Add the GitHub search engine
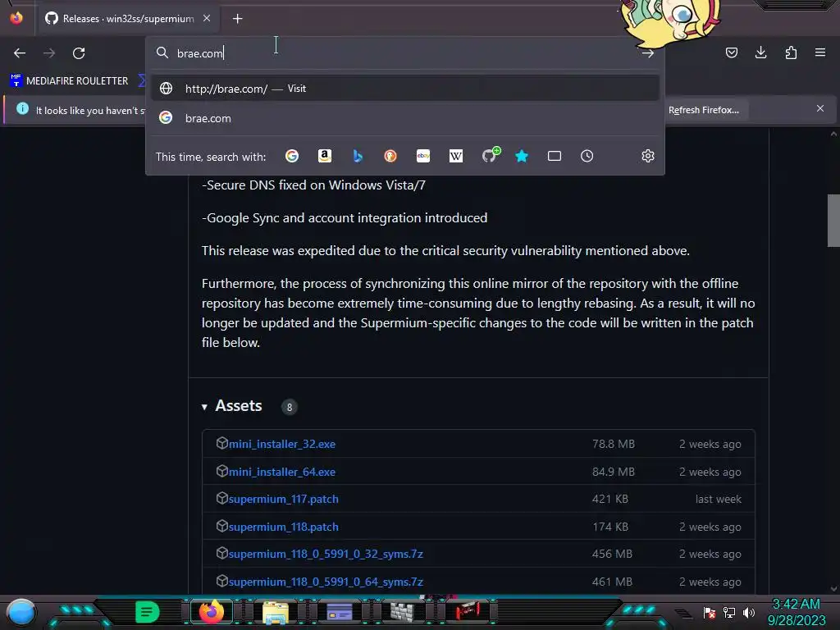This screenshot has height=630, width=840. (x=491, y=155)
